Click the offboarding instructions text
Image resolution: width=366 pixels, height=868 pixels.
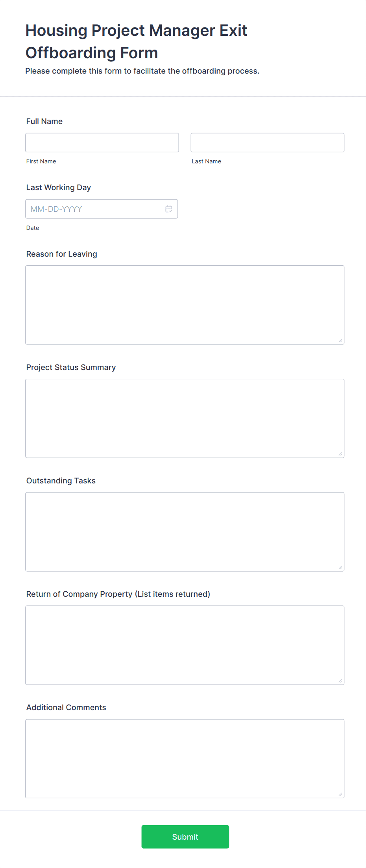(x=142, y=71)
